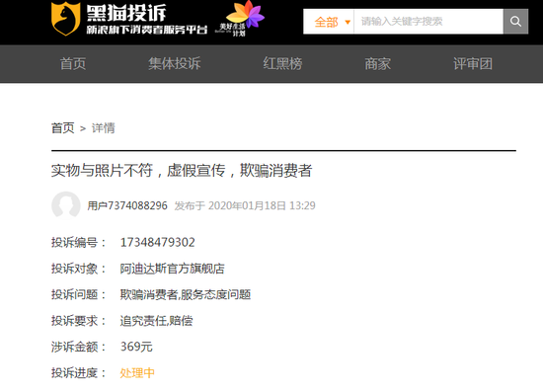The height and width of the screenshot is (392, 543).
Task: Click the merchant 阿迪达斯官方旗舰店
Action: tap(172, 269)
